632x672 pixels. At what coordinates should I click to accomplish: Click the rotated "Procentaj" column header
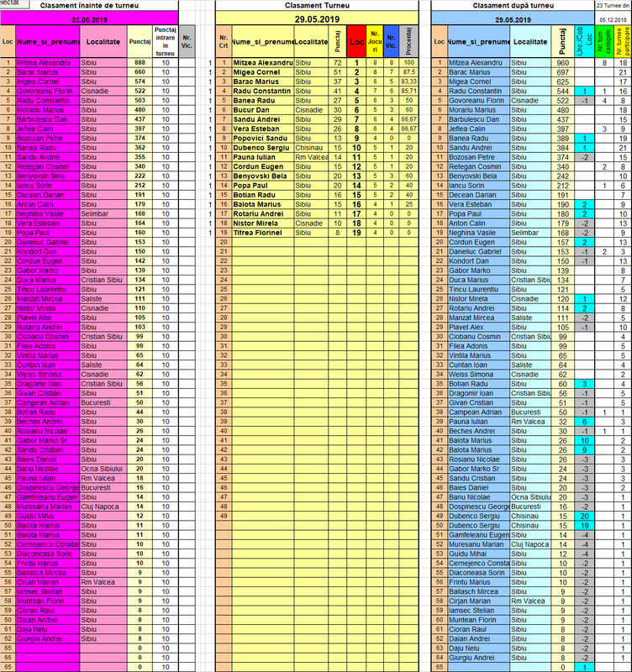[x=408, y=41]
